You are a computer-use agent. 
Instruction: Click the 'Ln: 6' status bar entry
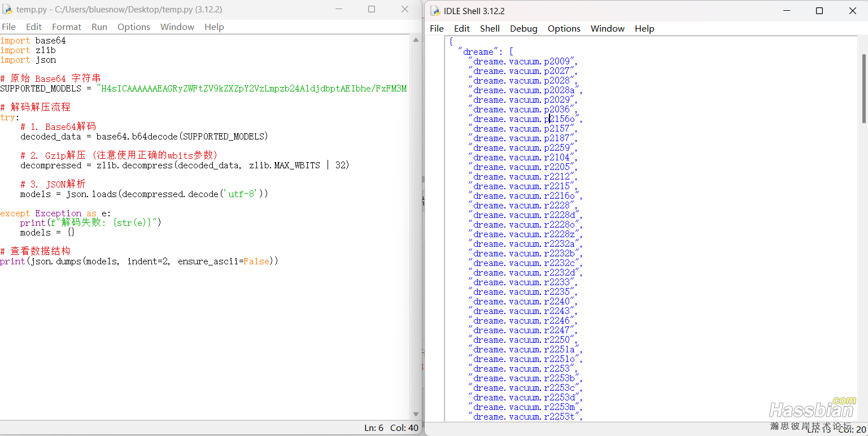pos(374,428)
